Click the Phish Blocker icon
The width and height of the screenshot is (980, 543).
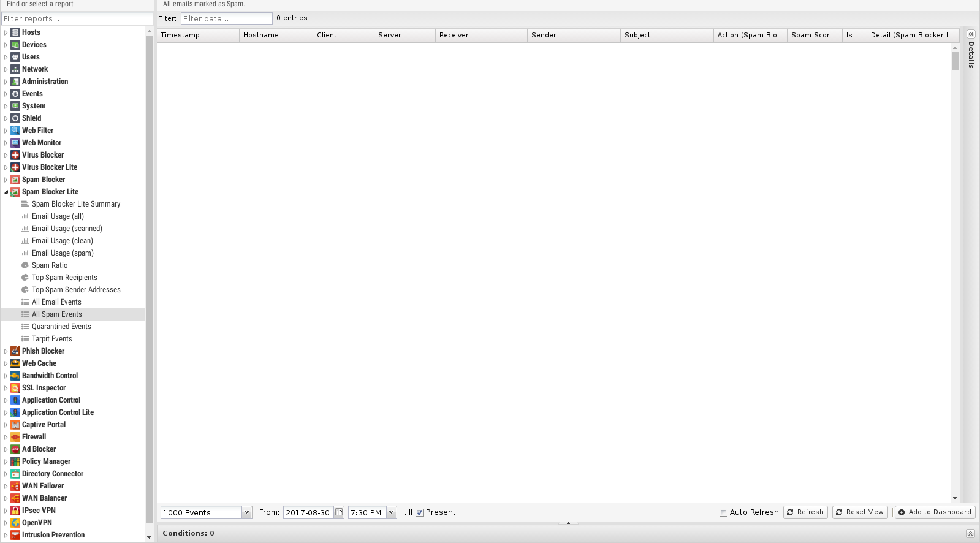(15, 351)
